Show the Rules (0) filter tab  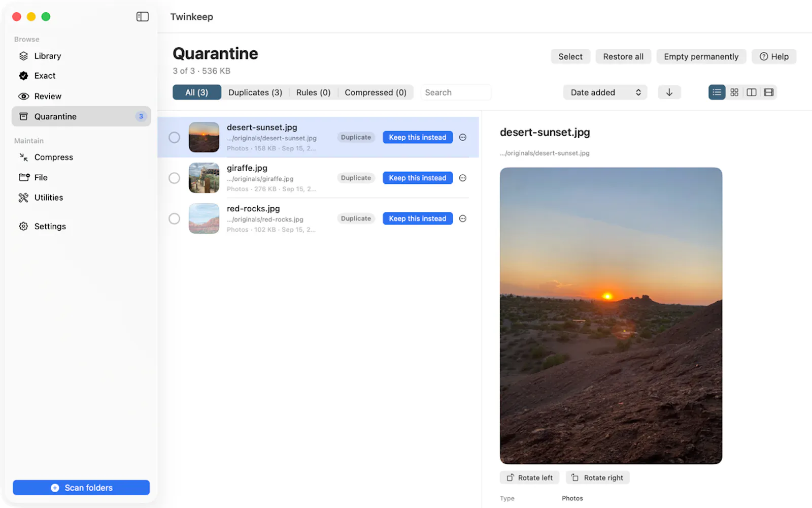(313, 92)
